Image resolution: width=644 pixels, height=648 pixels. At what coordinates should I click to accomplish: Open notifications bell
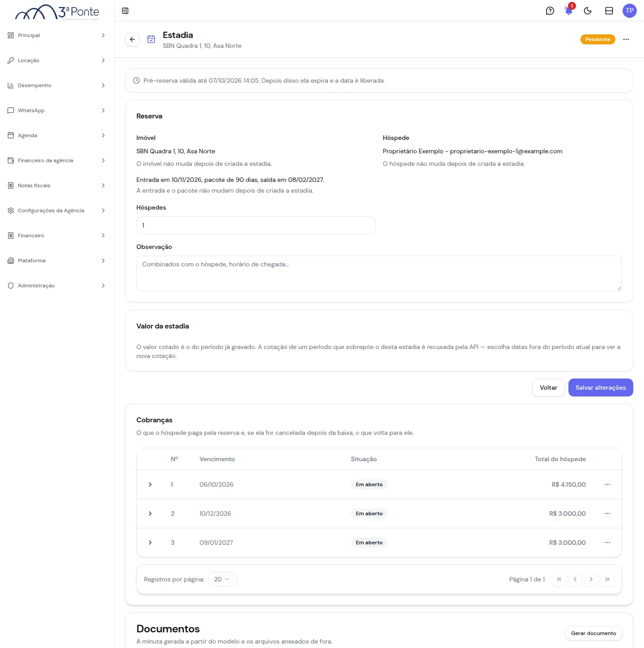pos(569,11)
